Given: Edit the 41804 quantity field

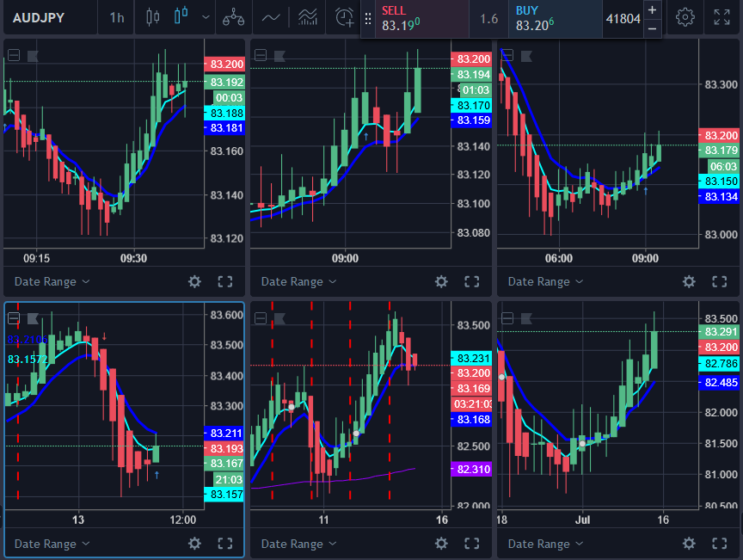Looking at the screenshot, I should point(623,18).
